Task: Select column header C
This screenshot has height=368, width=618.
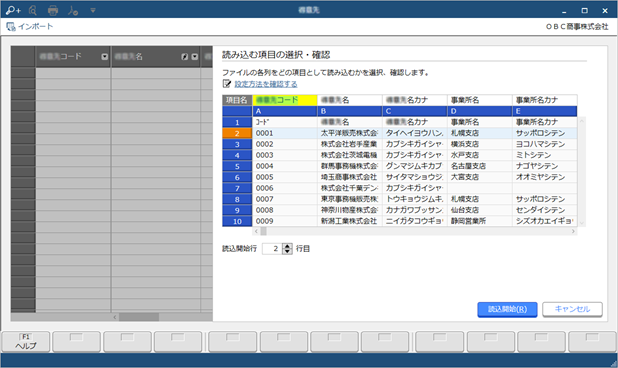Action: point(415,111)
